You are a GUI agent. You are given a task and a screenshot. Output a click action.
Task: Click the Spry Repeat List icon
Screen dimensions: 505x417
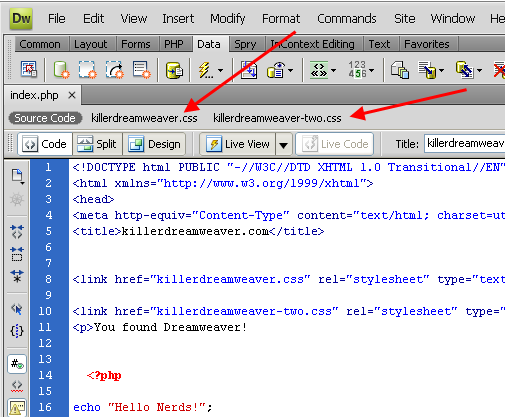point(141,70)
